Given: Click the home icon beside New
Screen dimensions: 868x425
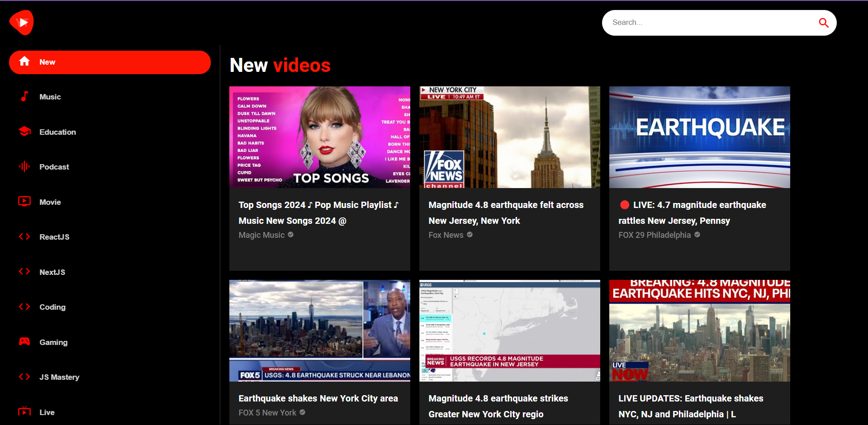Looking at the screenshot, I should point(24,61).
